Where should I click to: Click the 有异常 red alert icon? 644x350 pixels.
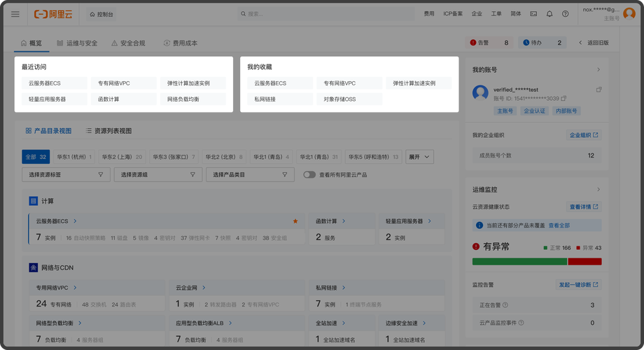click(476, 246)
